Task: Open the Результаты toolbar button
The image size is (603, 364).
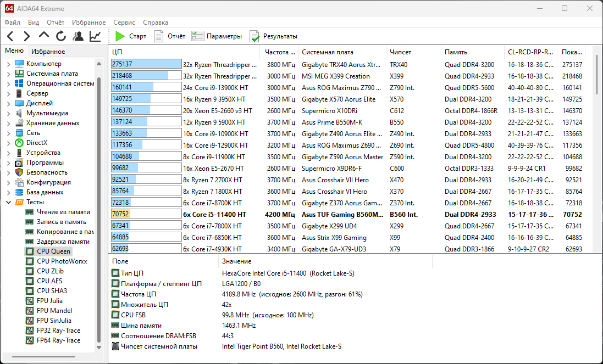Action: point(273,36)
